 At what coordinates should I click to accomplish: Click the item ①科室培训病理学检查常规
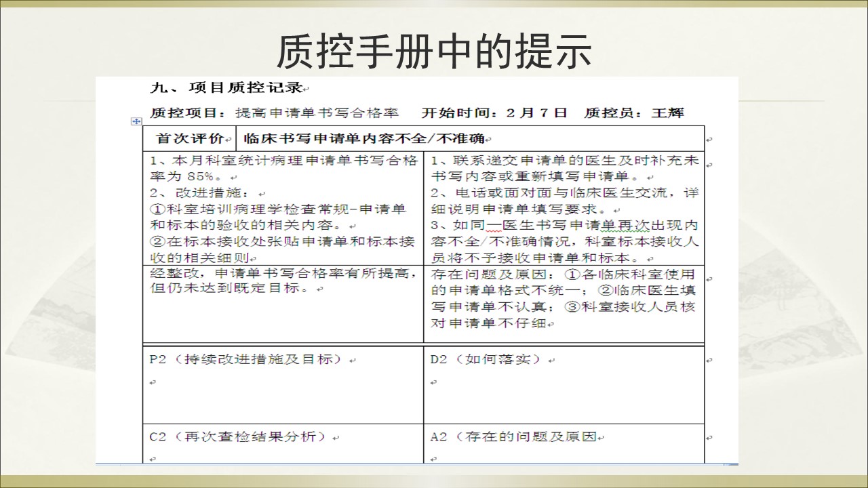278,217
